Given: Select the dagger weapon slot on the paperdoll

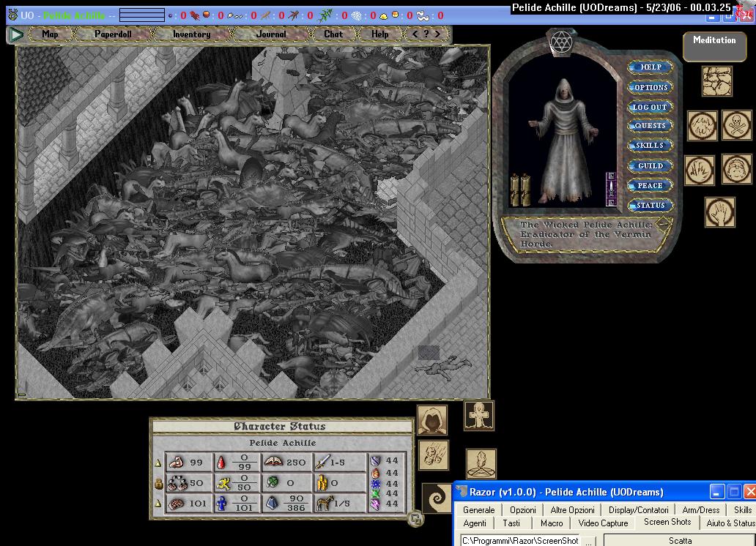Looking at the screenshot, I should pyautogui.click(x=611, y=189).
